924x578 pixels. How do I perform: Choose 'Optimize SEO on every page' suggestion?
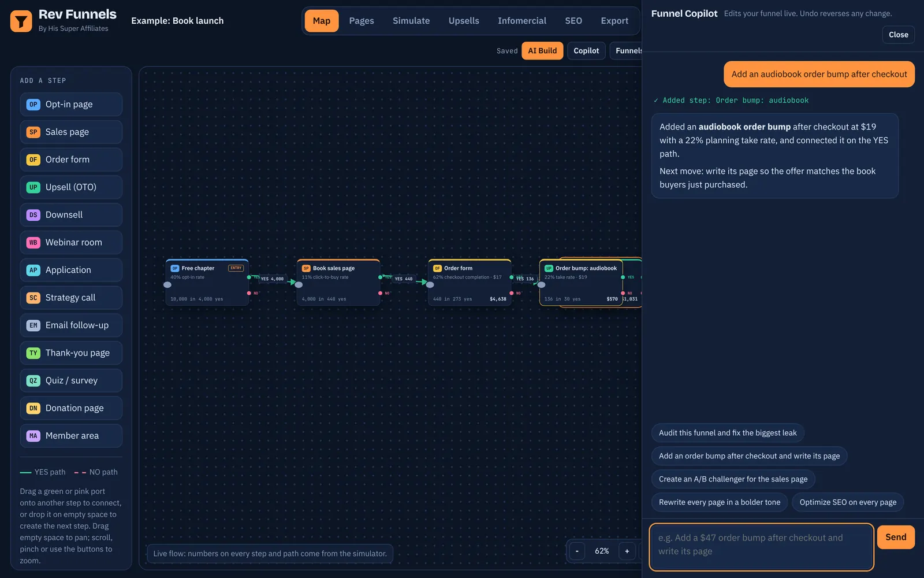tap(848, 502)
